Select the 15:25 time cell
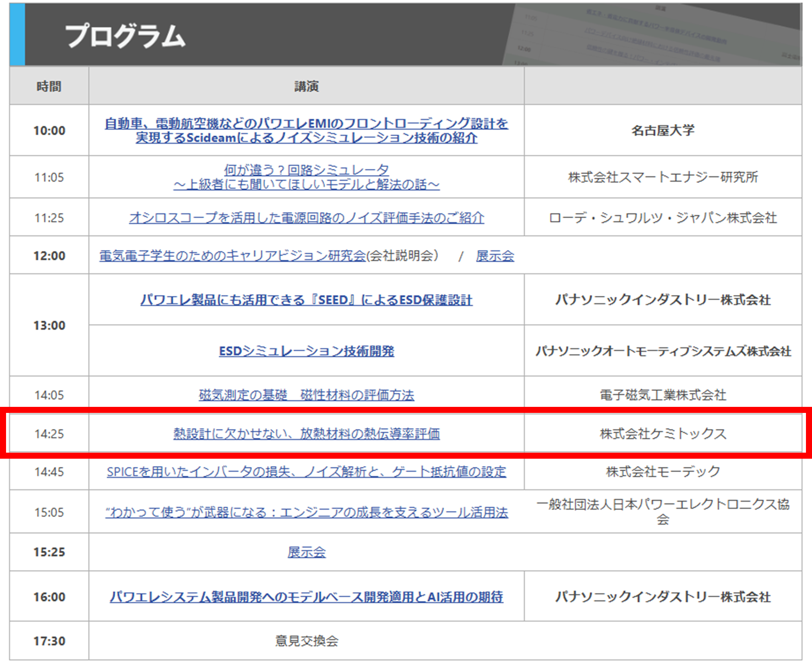Screen dimensions: 812x663 [x=49, y=552]
